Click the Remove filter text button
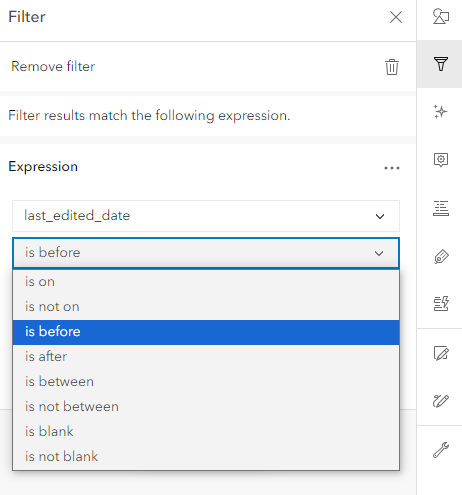The image size is (462, 495). pyautogui.click(x=53, y=66)
